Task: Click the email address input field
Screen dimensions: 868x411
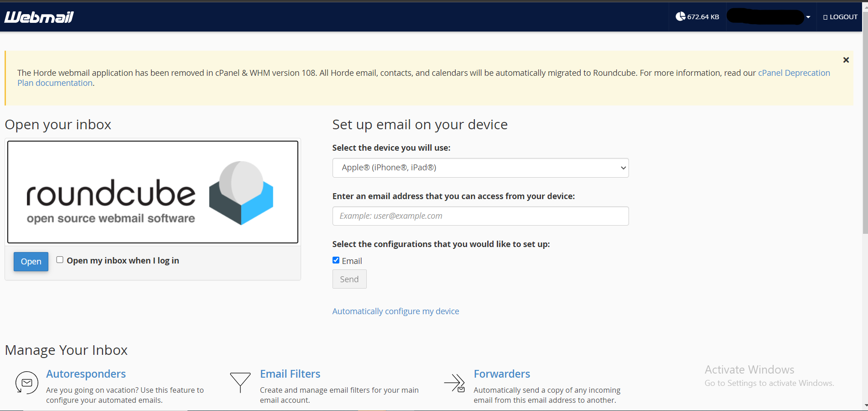Action: (480, 216)
